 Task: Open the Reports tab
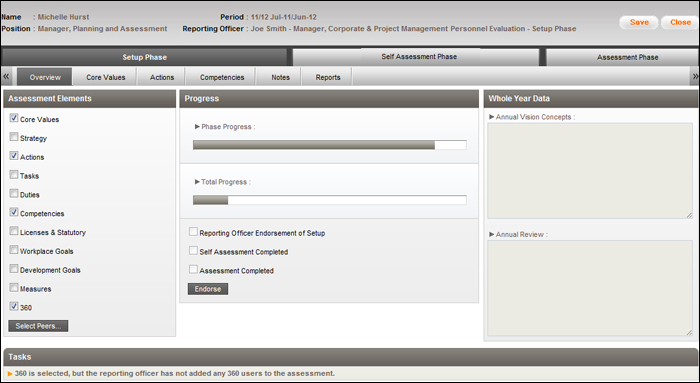coord(328,77)
